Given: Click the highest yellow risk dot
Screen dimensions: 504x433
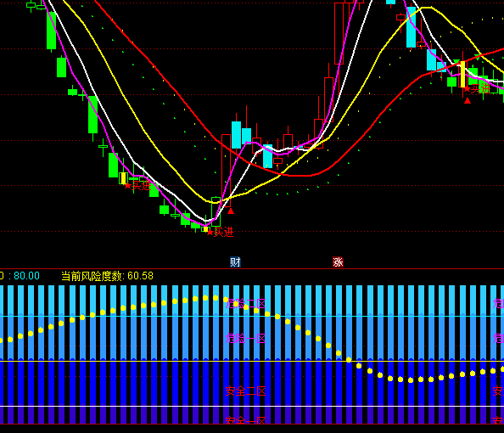Looking at the screenshot, I should 216,298.
